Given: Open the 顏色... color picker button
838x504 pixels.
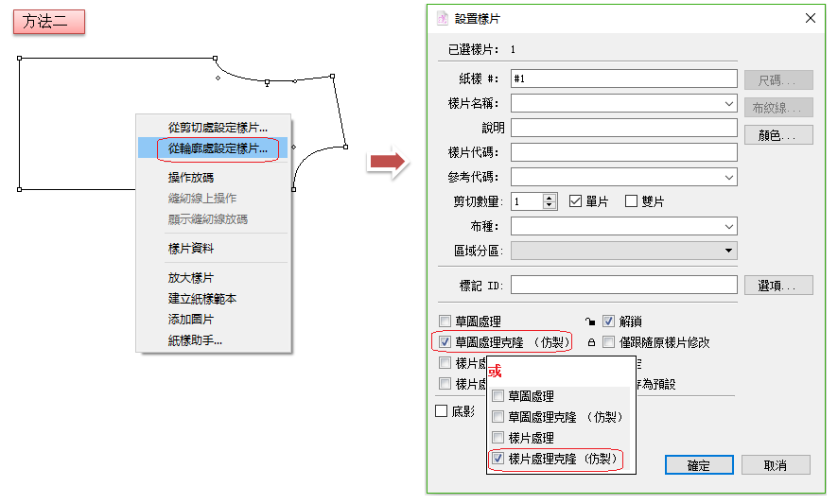Looking at the screenshot, I should (x=777, y=135).
